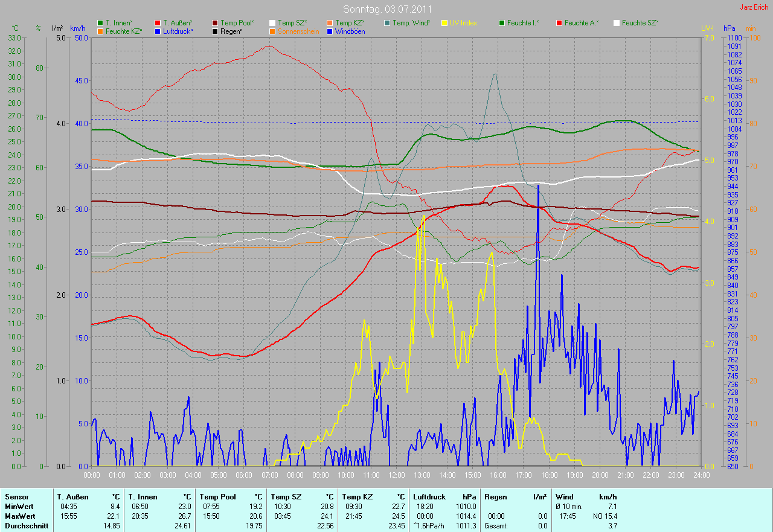The image size is (773, 532).
Task: Click the Temp KZ table header
Action: pos(358,497)
